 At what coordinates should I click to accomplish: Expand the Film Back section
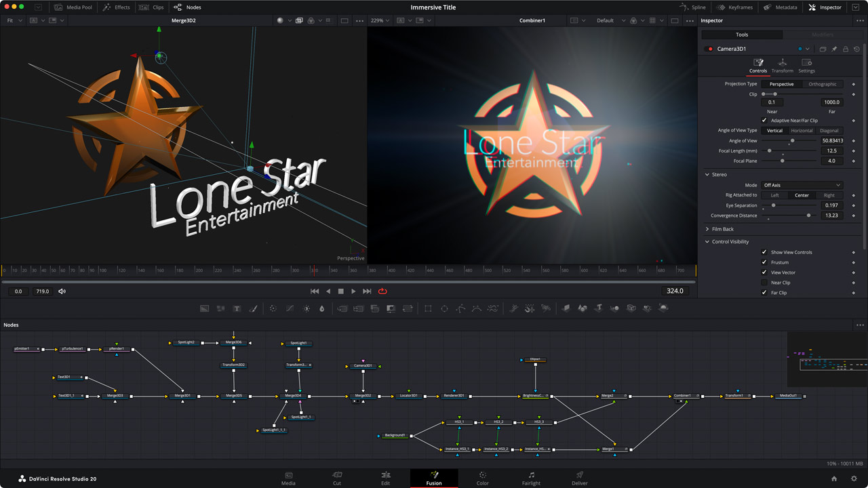tap(721, 229)
